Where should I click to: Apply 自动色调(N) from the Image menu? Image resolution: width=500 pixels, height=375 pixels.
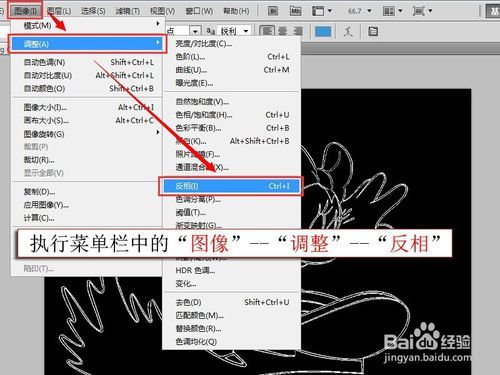[87, 62]
